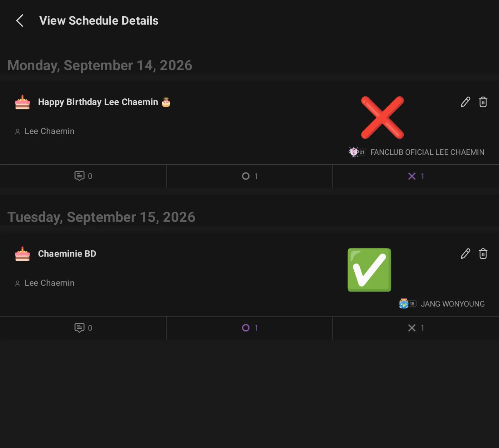Edit the Happy Birthday Lee Chaemin schedule
This screenshot has height=448, width=499.
click(x=465, y=102)
